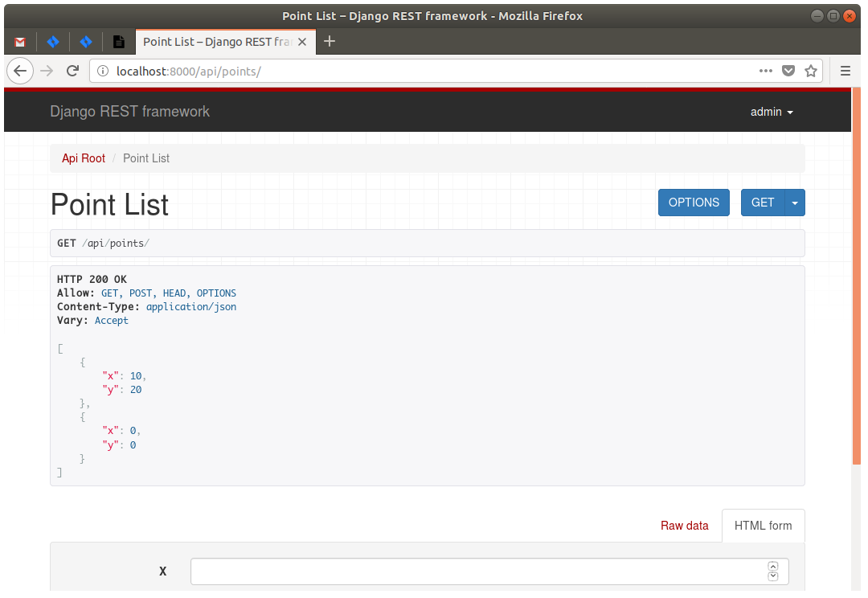Open page actions three-dot menu
This screenshot has width=868, height=598.
[x=766, y=71]
